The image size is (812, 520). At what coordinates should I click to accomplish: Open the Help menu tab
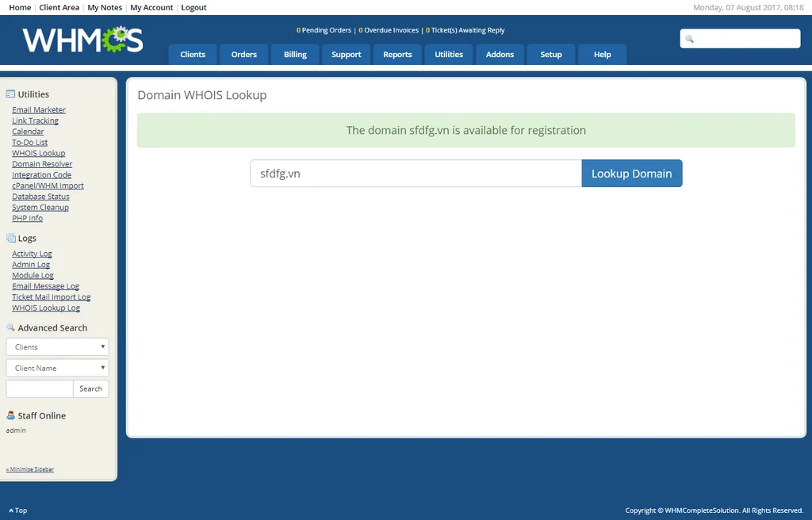click(603, 55)
